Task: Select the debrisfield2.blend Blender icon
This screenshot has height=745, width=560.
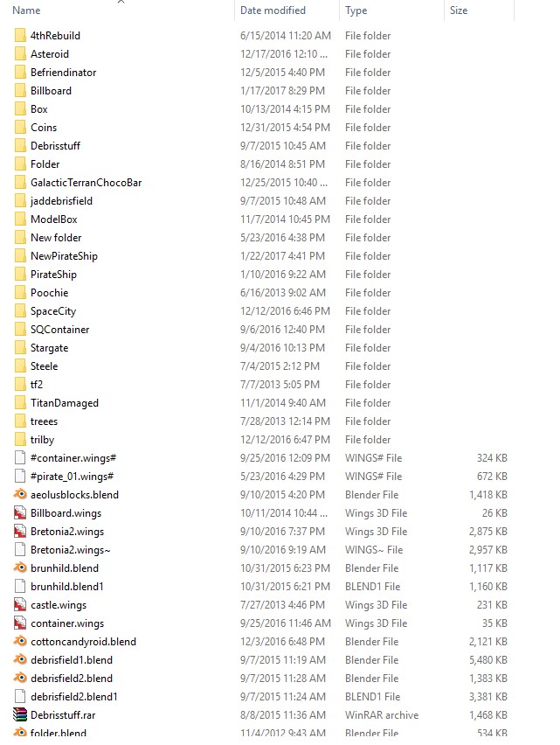Action: [20, 679]
